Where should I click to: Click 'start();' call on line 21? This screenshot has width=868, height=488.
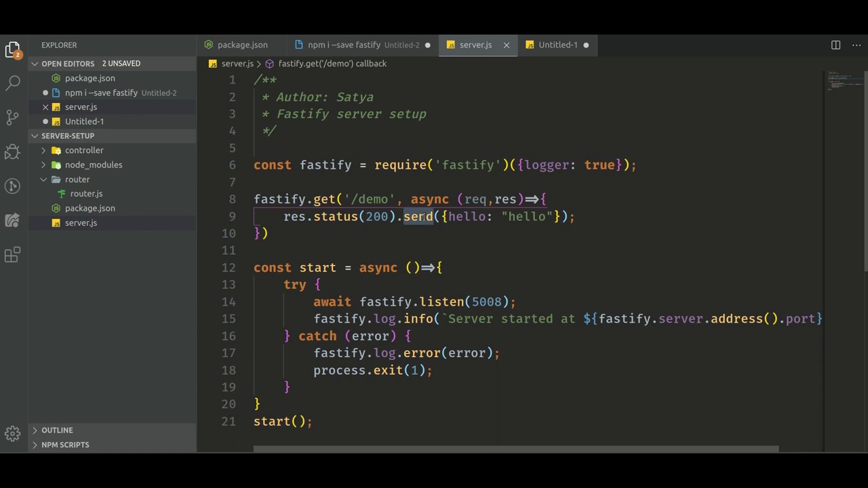pyautogui.click(x=283, y=422)
